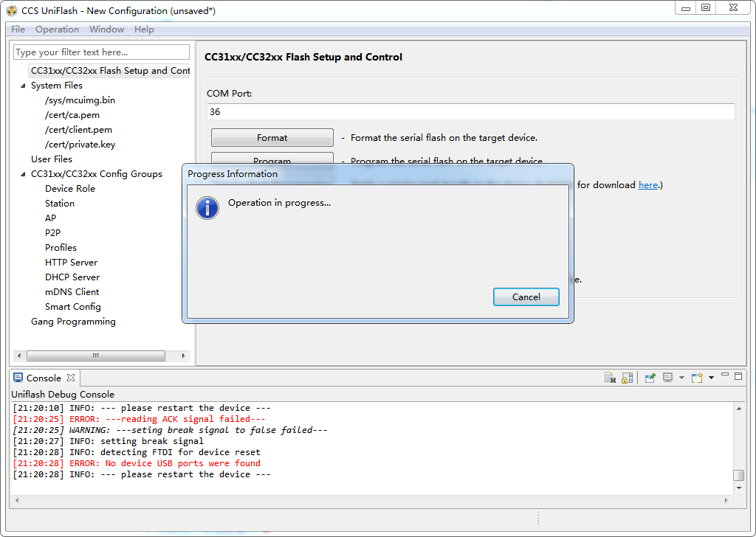The width and height of the screenshot is (756, 537).
Task: Click the 'Operation in progress...' message
Action: pos(279,203)
